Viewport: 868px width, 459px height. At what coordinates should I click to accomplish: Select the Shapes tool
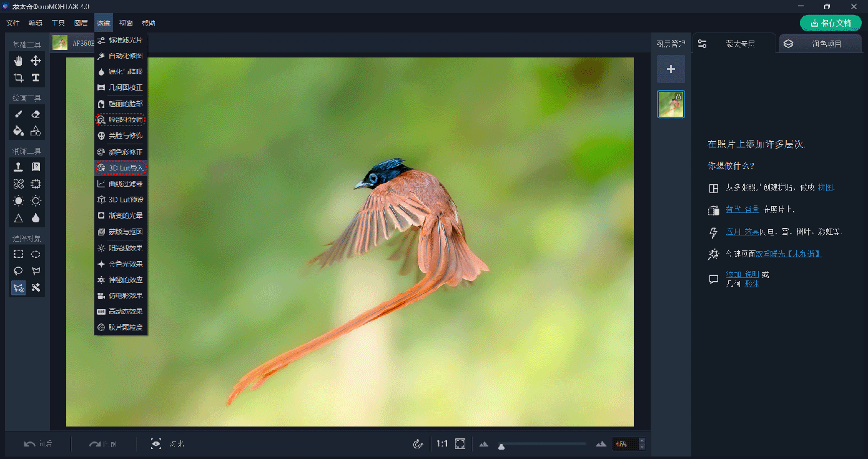(36, 131)
